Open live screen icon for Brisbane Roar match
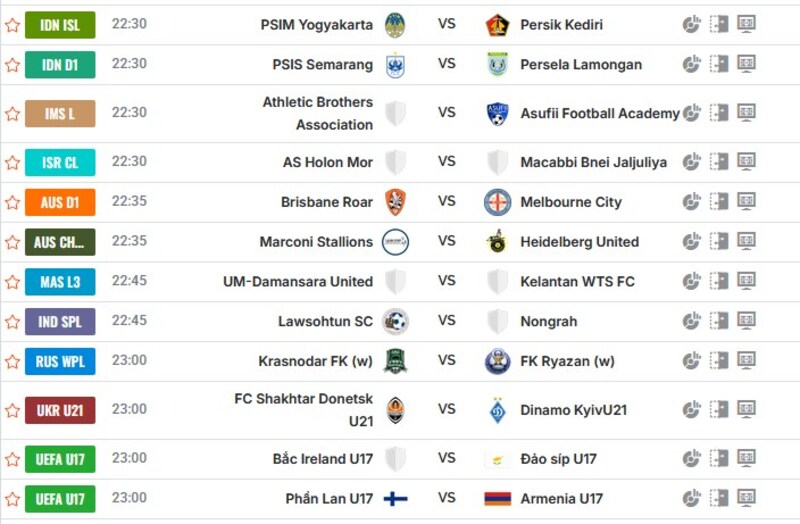This screenshot has height=524, width=800. 746,202
